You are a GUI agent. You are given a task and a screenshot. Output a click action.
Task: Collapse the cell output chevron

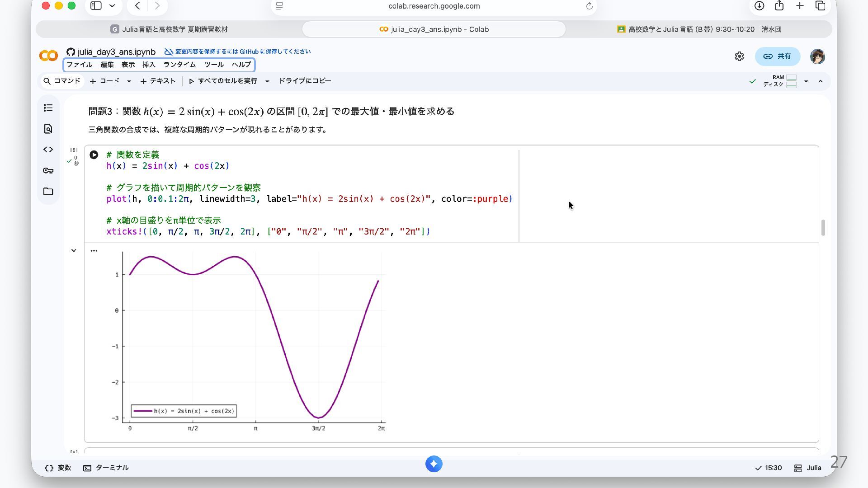(x=74, y=251)
